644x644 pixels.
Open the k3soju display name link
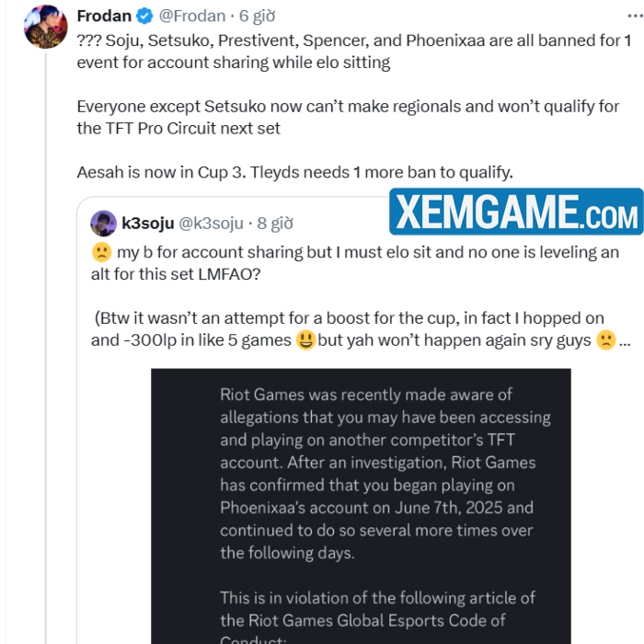[x=146, y=224]
